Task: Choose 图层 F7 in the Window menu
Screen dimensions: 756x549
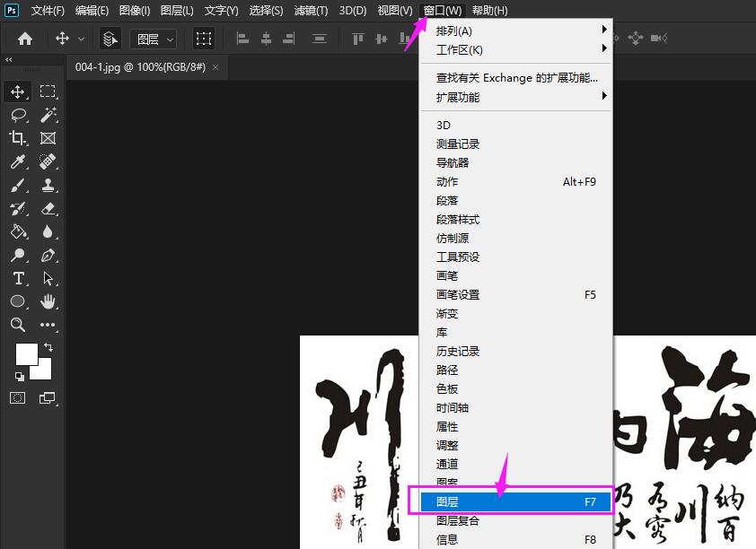Action: 516,501
